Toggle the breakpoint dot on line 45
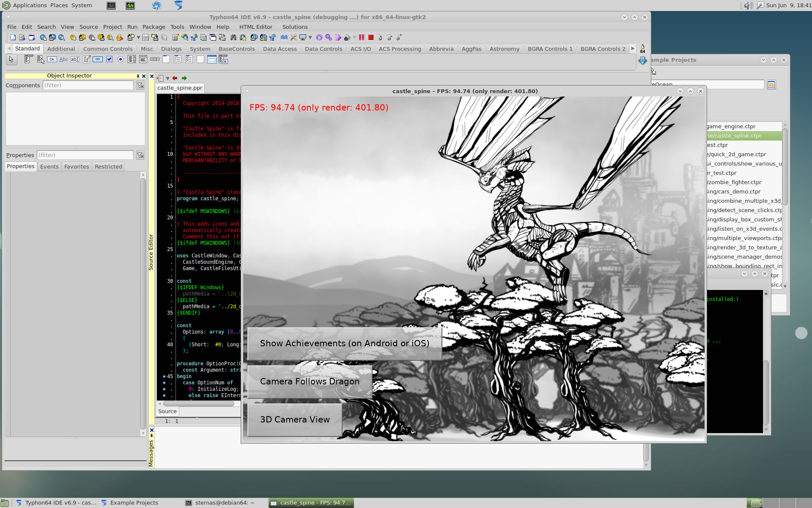The width and height of the screenshot is (812, 508). (164, 376)
